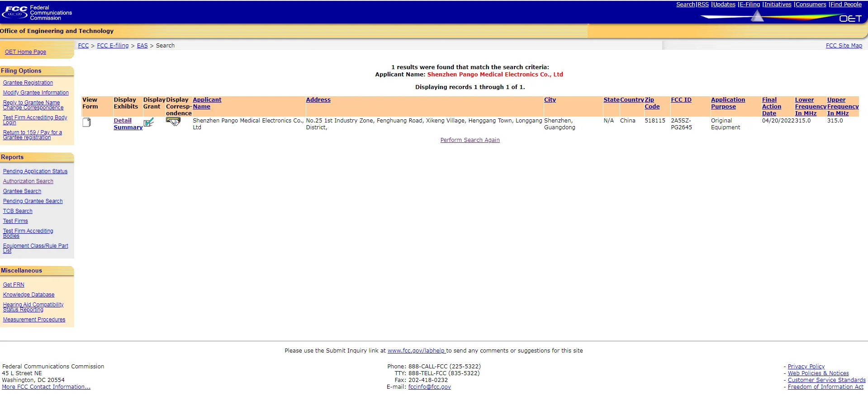Email fccinfo@fcc.gov from footer
Viewport: 868px width, 405px height.
coord(429,387)
